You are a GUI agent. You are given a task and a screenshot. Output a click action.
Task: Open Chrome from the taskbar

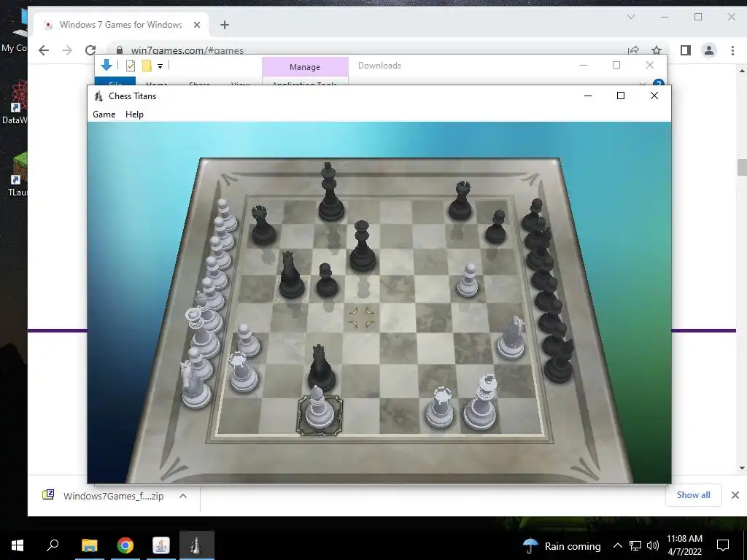pyautogui.click(x=125, y=545)
